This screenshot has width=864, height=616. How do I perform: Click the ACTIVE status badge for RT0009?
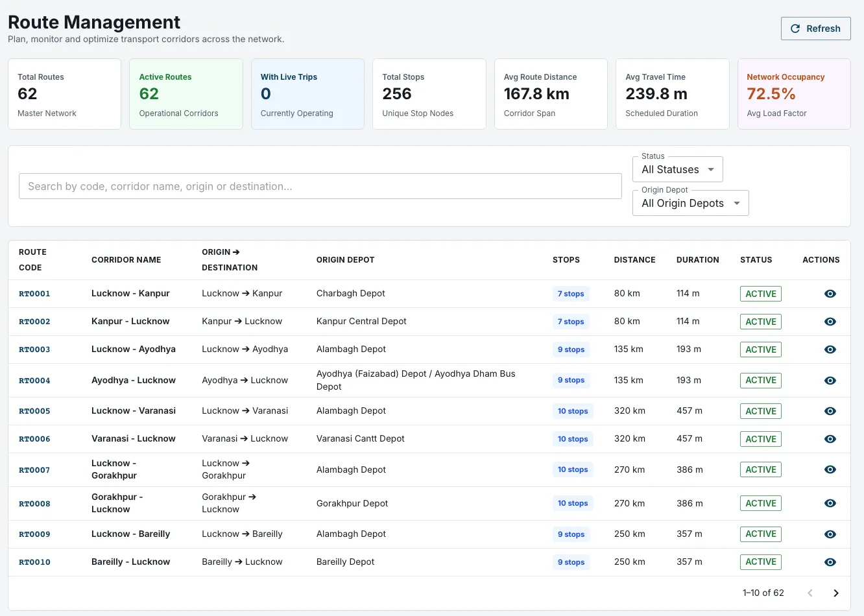(x=761, y=534)
